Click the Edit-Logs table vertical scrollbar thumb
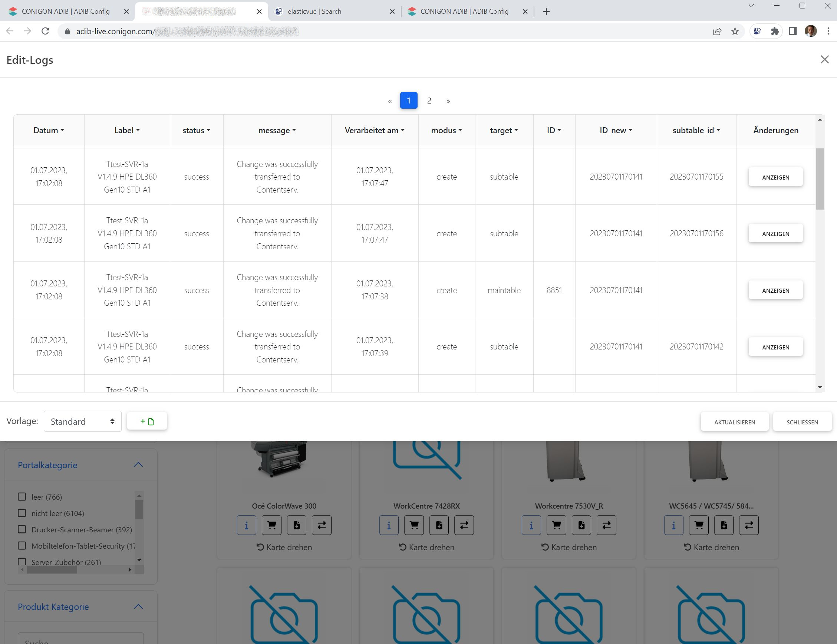The image size is (837, 644). click(x=820, y=179)
